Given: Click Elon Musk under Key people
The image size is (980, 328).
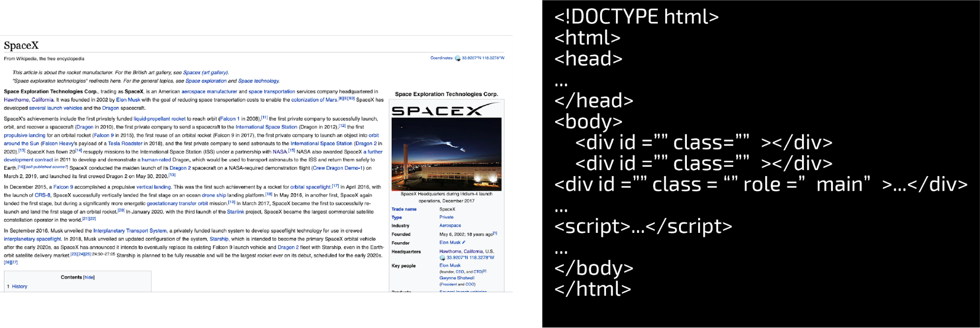Looking at the screenshot, I should (450, 266).
